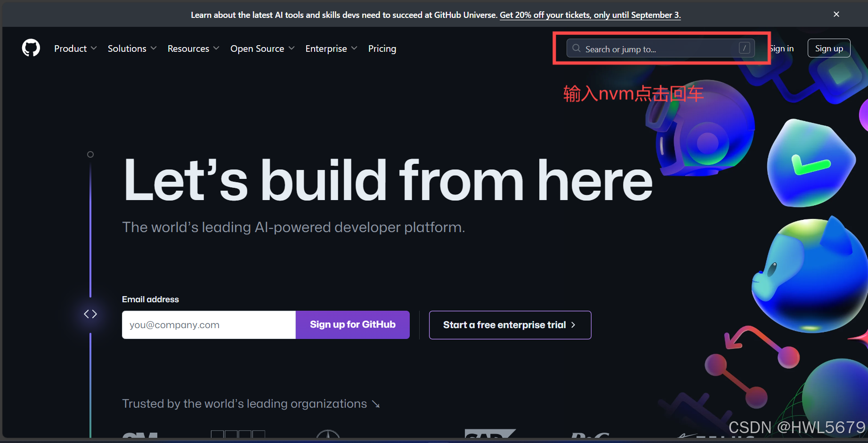This screenshot has height=443, width=868.
Task: Click Sign up for GitHub button
Action: (353, 325)
